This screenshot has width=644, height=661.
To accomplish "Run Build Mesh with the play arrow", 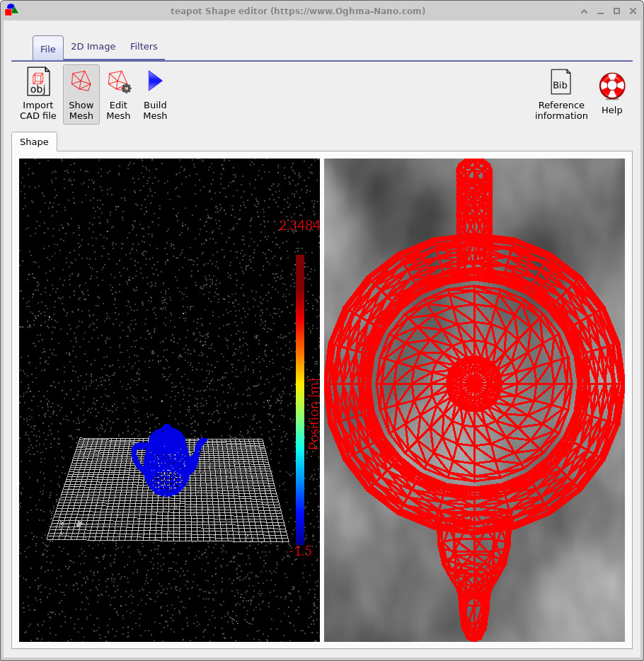I will coord(155,81).
